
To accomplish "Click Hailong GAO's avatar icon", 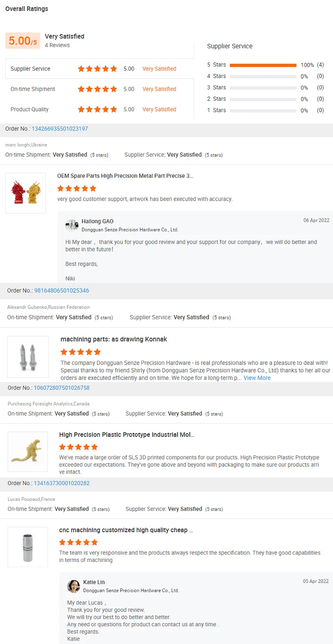I will coord(72,225).
